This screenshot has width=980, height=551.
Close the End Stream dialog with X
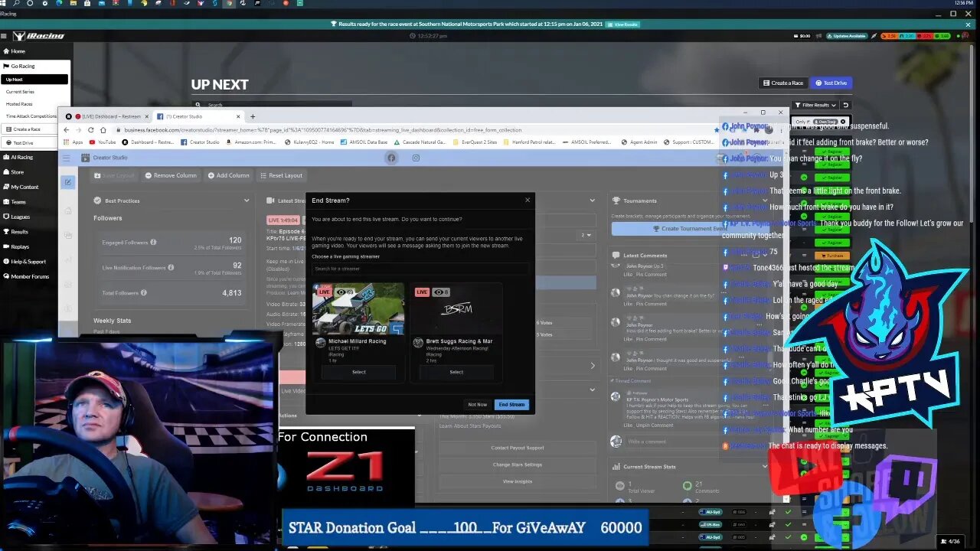pyautogui.click(x=527, y=201)
